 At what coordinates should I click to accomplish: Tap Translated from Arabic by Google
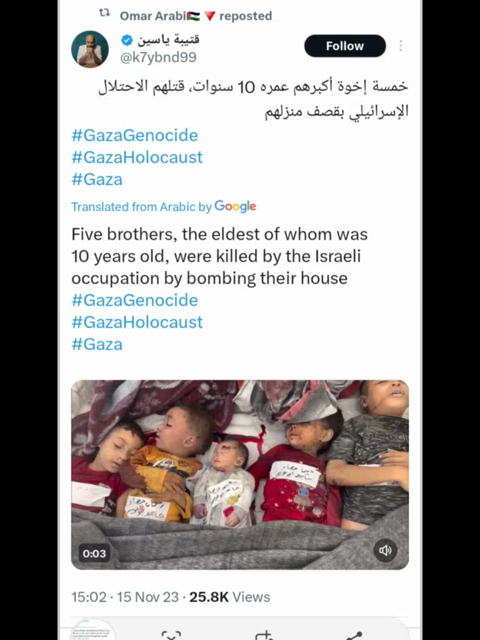tap(164, 207)
